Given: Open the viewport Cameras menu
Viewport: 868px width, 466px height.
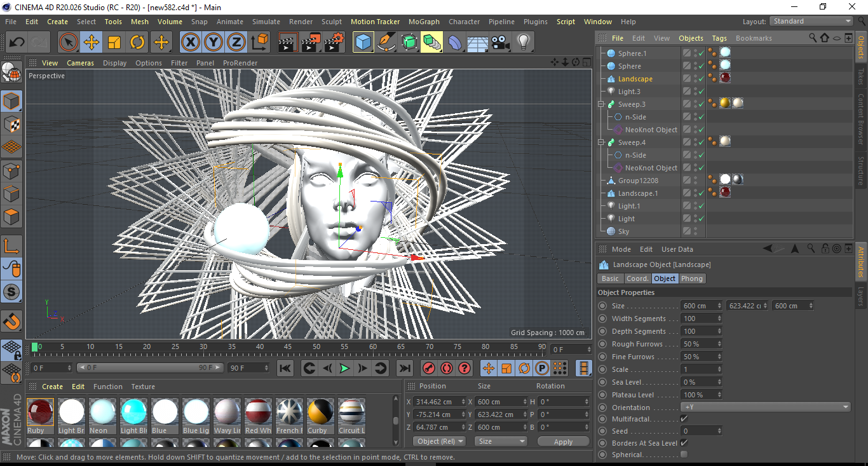Looking at the screenshot, I should (80, 63).
